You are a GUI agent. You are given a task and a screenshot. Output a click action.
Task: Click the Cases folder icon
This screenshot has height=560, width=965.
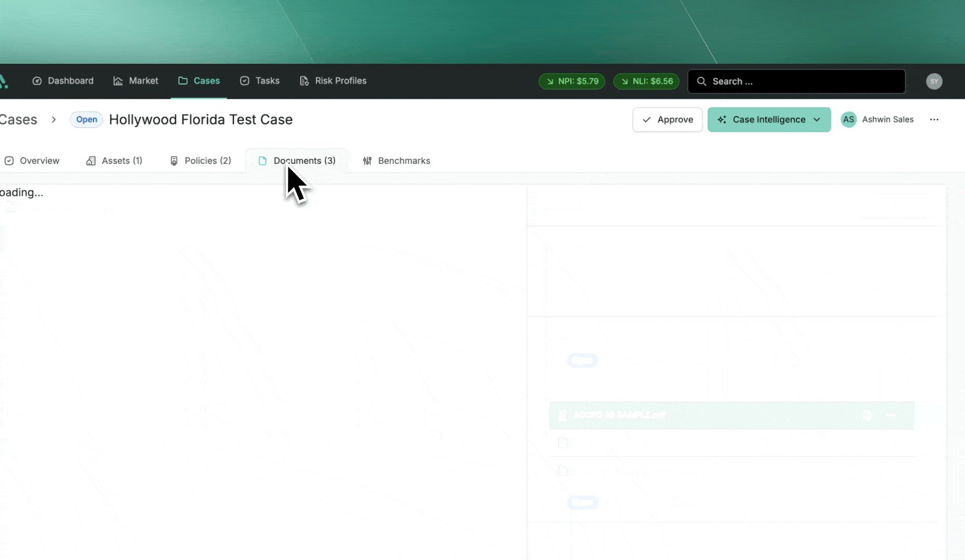coord(183,81)
